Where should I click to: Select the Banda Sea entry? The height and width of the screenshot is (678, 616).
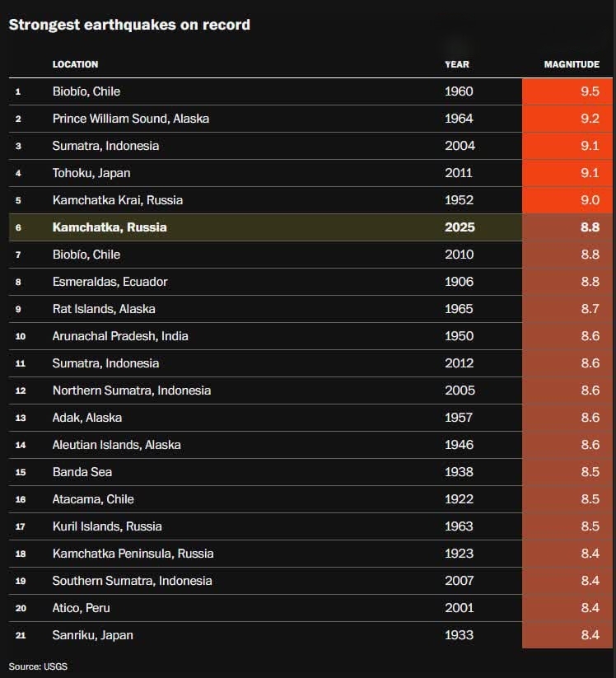click(x=82, y=472)
